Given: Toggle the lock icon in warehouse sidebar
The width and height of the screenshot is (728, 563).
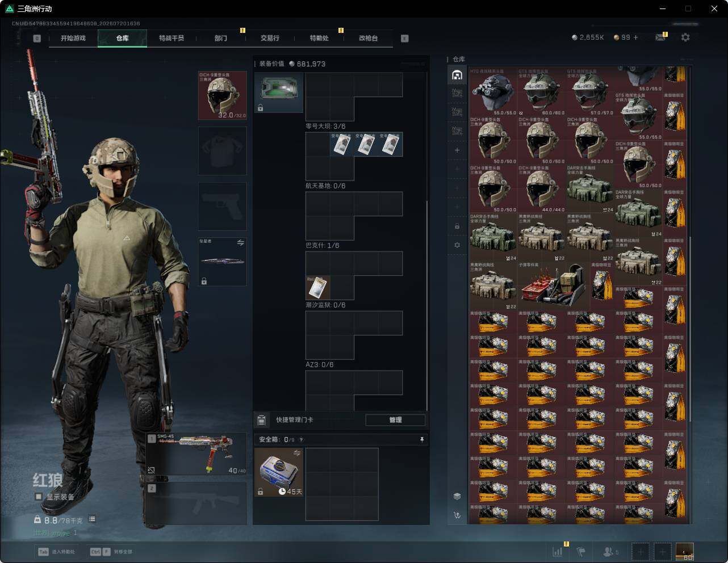Looking at the screenshot, I should [x=457, y=226].
